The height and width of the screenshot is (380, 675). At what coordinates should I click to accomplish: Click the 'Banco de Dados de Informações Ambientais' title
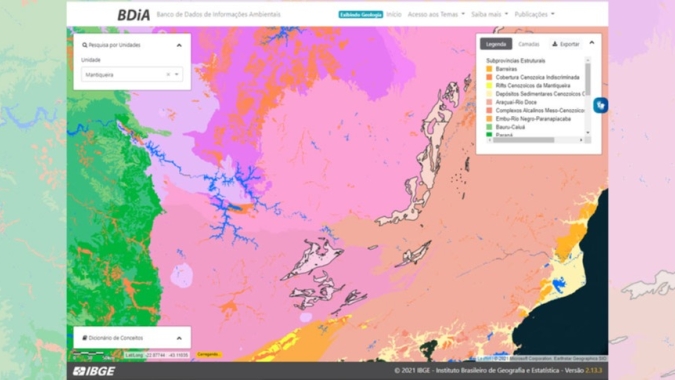[218, 14]
